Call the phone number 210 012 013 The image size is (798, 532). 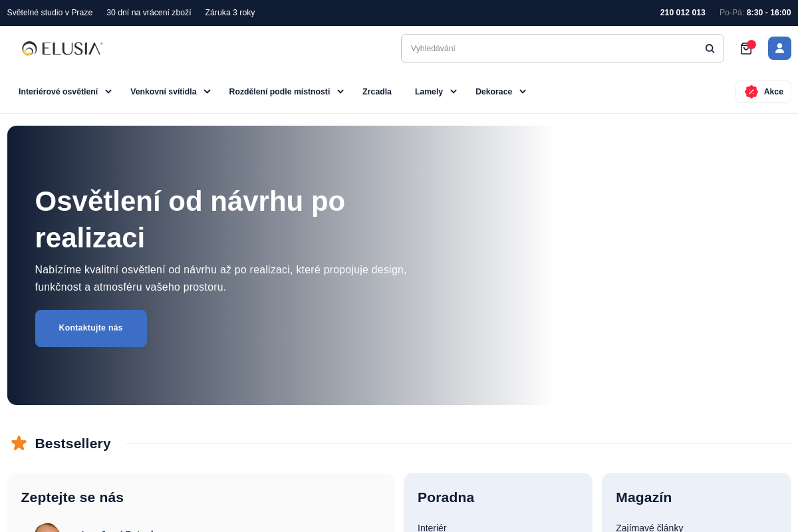coord(682,13)
